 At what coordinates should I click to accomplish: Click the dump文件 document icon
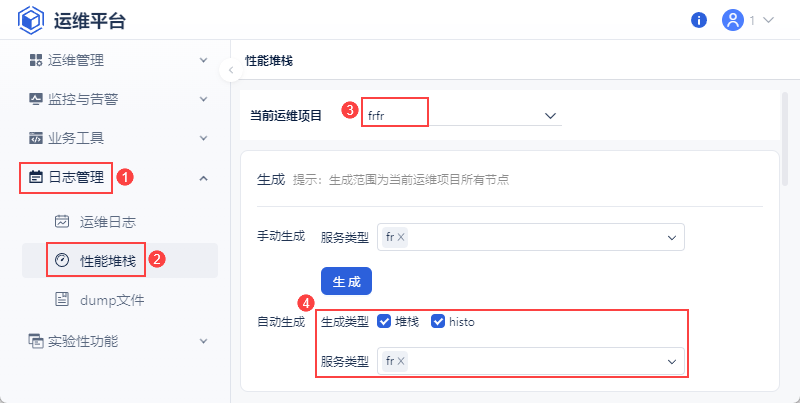click(62, 299)
